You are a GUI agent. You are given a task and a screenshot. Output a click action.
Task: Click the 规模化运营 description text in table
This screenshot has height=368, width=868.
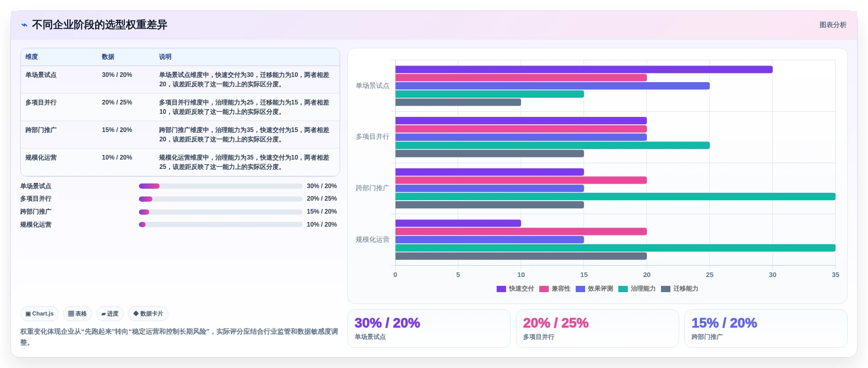[244, 162]
